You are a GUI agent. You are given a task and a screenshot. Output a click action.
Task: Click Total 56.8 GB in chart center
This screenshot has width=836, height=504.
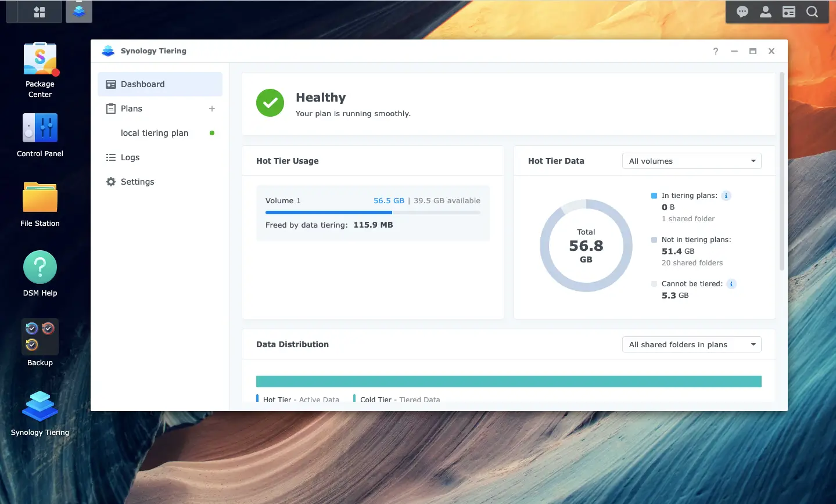tap(586, 246)
